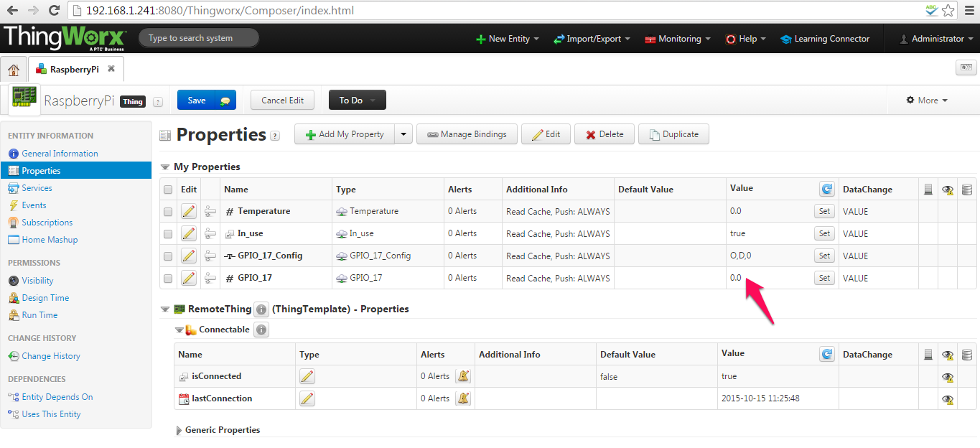Click binding icon in GPIO_17_Config row
This screenshot has height=448, width=980.
210,256
